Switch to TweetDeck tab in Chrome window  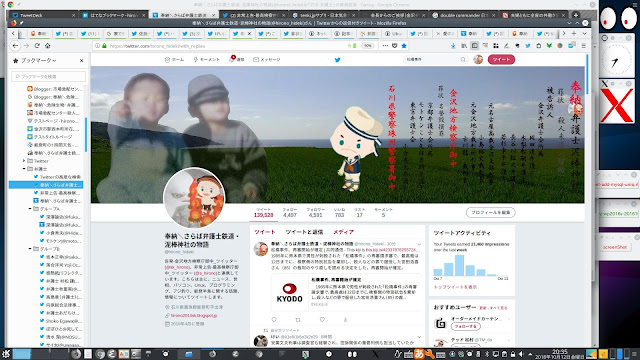pos(44,15)
